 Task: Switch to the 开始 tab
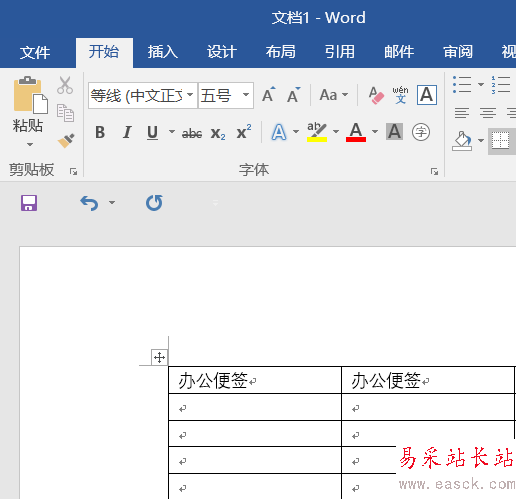104,52
